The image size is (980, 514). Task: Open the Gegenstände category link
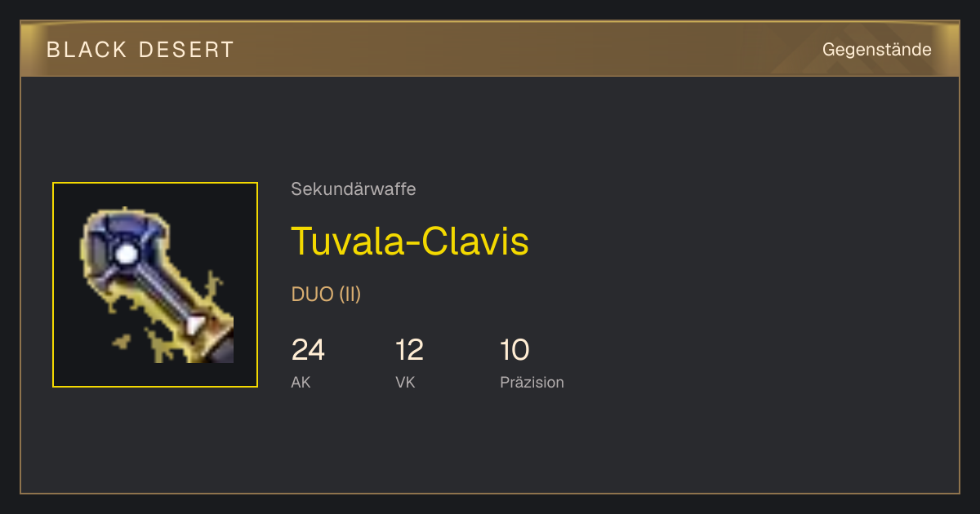[x=876, y=50]
